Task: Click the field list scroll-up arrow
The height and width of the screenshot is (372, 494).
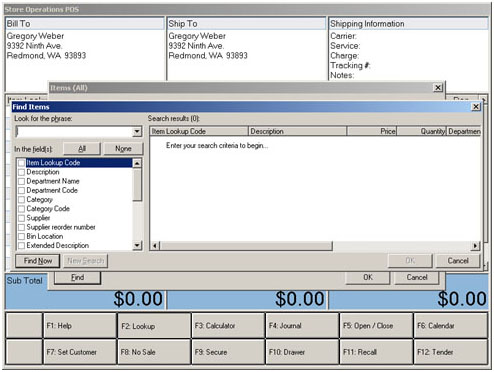Action: [137, 163]
